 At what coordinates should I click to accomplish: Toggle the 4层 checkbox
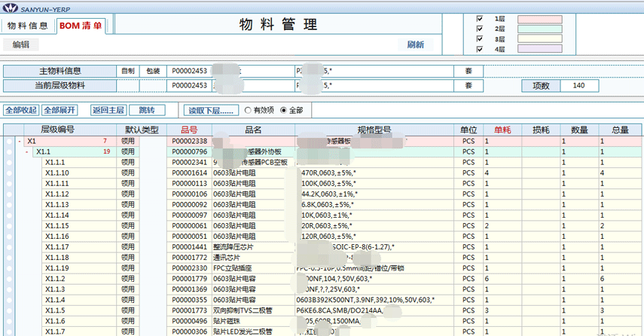480,49
